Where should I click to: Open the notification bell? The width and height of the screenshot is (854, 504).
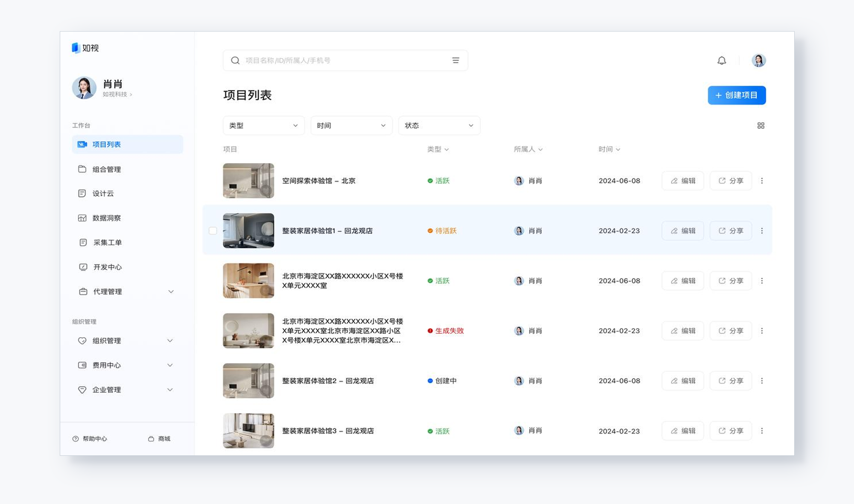click(x=722, y=61)
